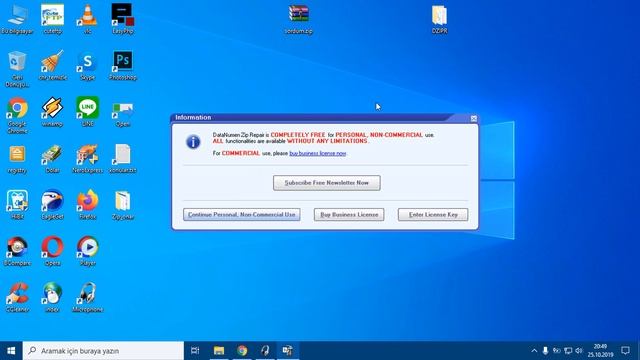Select the CuteFTP desktop shortcut
Image resolution: width=640 pixels, height=360 pixels.
pos(53,19)
